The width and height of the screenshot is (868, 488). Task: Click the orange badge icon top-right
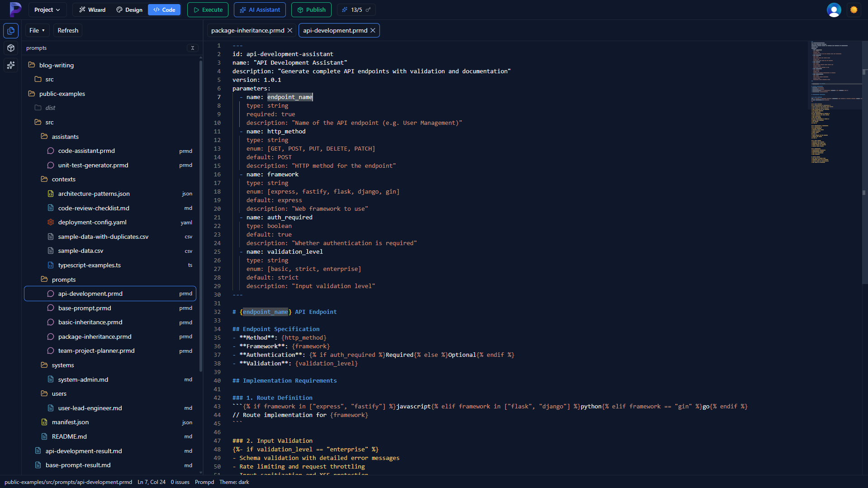click(x=854, y=9)
